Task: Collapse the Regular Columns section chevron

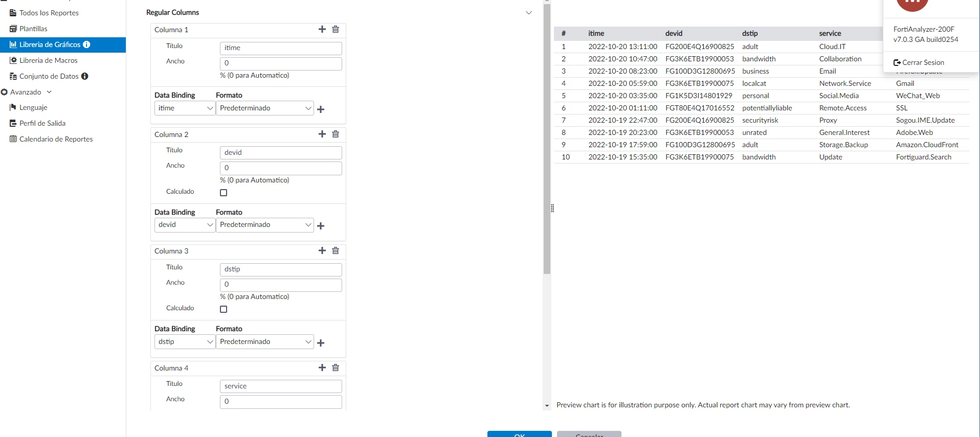Action: (529, 13)
